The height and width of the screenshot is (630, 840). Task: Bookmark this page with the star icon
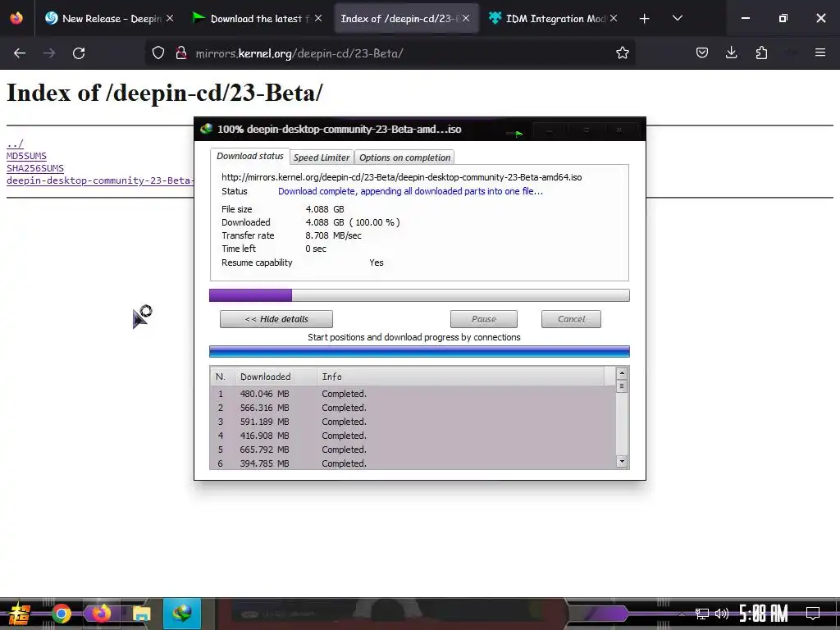[622, 53]
